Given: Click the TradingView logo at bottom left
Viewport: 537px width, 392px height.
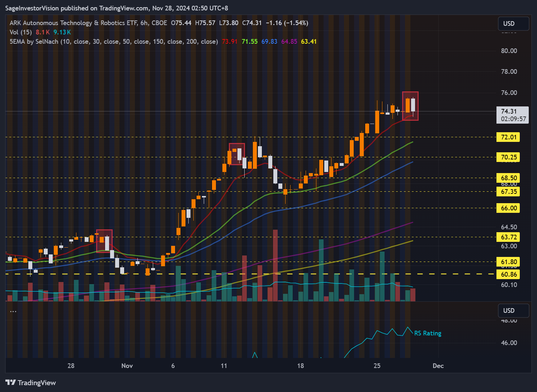Looking at the screenshot, I should click(x=31, y=383).
